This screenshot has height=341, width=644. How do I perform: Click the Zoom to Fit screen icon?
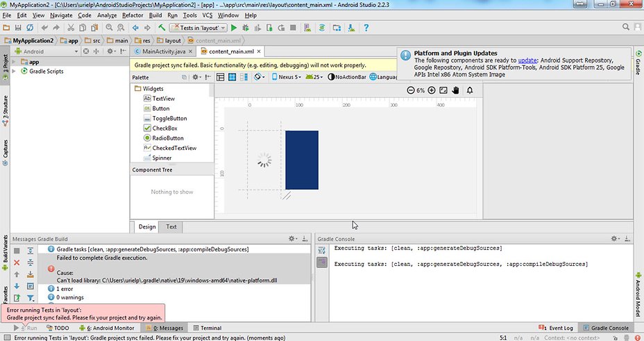[443, 90]
